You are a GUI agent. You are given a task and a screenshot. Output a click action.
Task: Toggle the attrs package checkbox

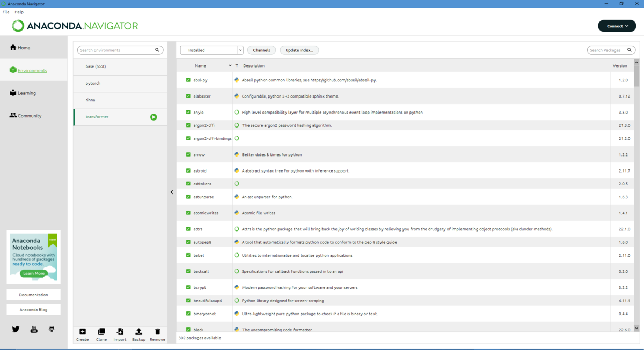(188, 229)
